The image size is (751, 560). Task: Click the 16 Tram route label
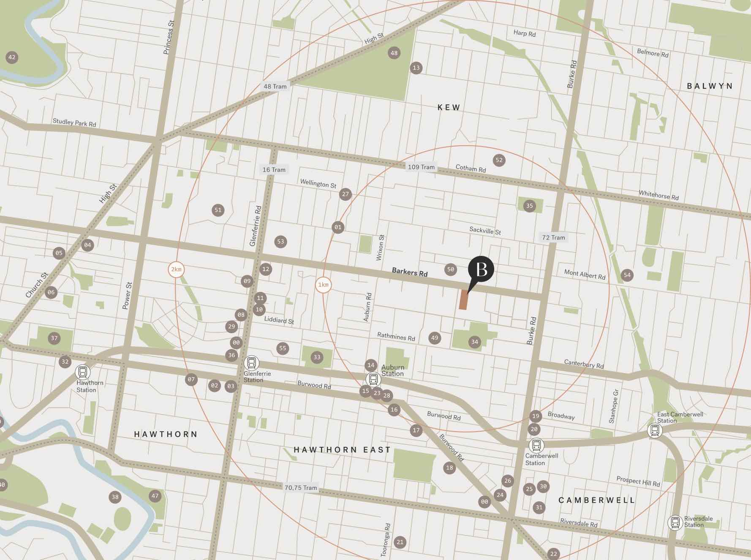pos(274,170)
